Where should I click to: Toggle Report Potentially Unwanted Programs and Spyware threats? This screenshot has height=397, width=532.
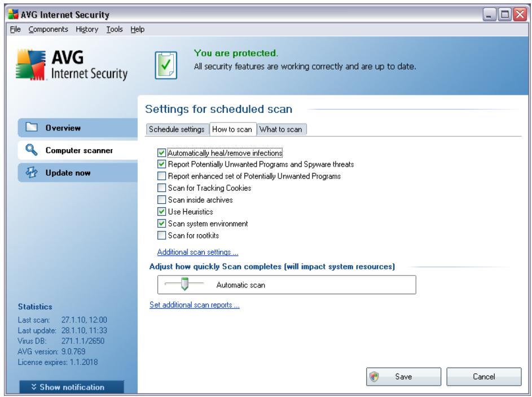coord(161,164)
